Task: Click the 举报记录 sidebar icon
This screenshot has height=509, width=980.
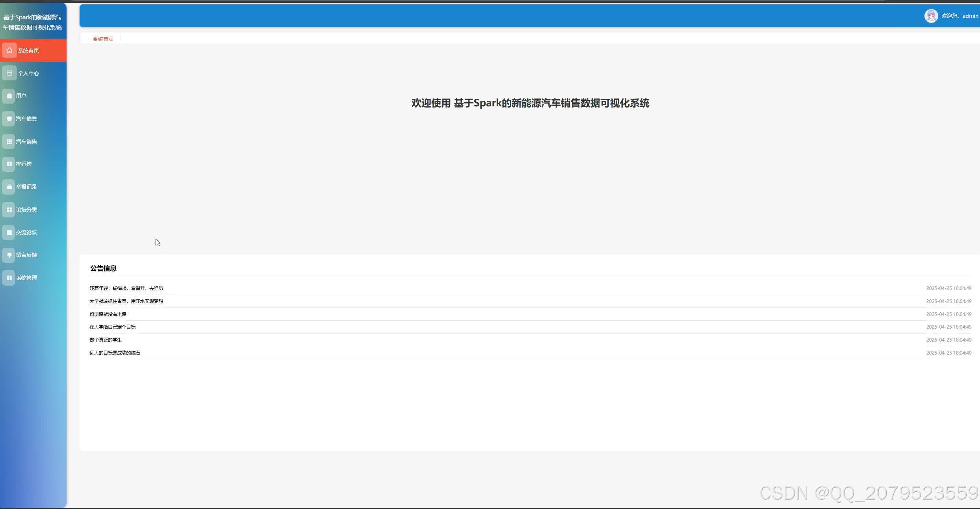Action: click(x=9, y=187)
